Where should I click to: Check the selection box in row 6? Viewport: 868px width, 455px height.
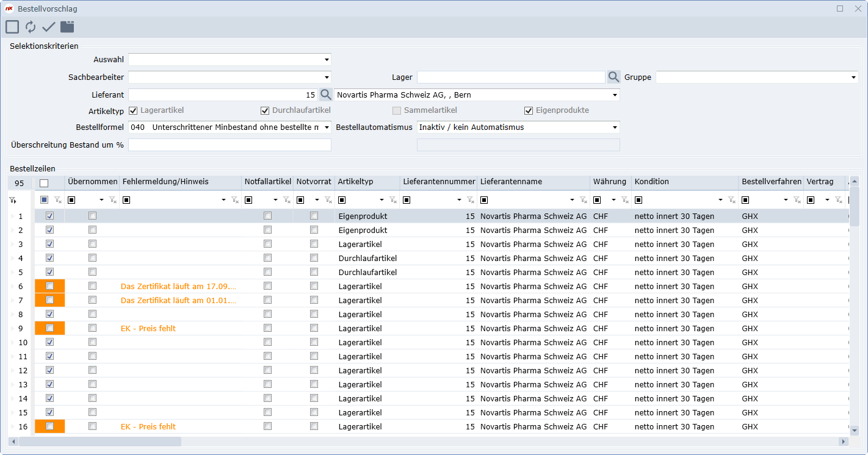pyautogui.click(x=50, y=286)
